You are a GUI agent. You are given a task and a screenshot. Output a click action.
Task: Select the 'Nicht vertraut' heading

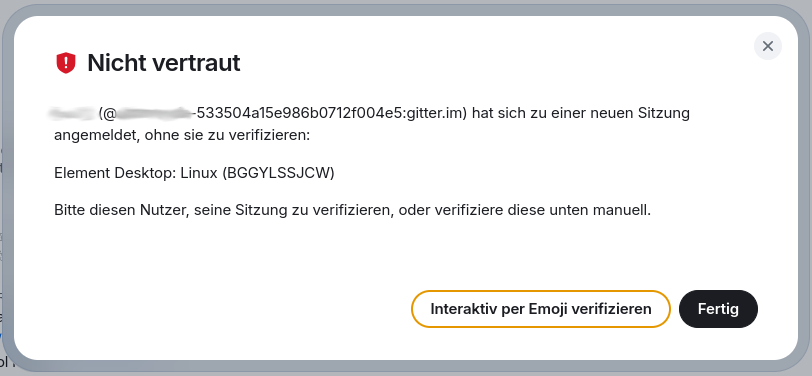(x=164, y=63)
